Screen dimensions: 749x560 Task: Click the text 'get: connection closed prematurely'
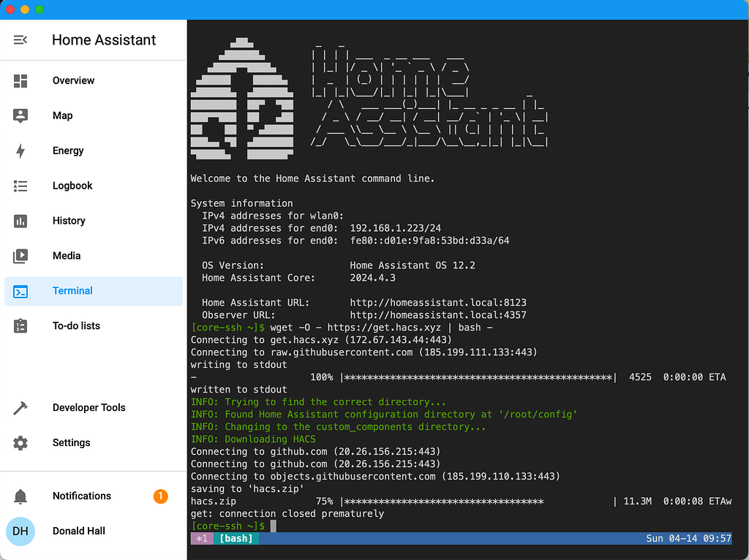point(287,514)
